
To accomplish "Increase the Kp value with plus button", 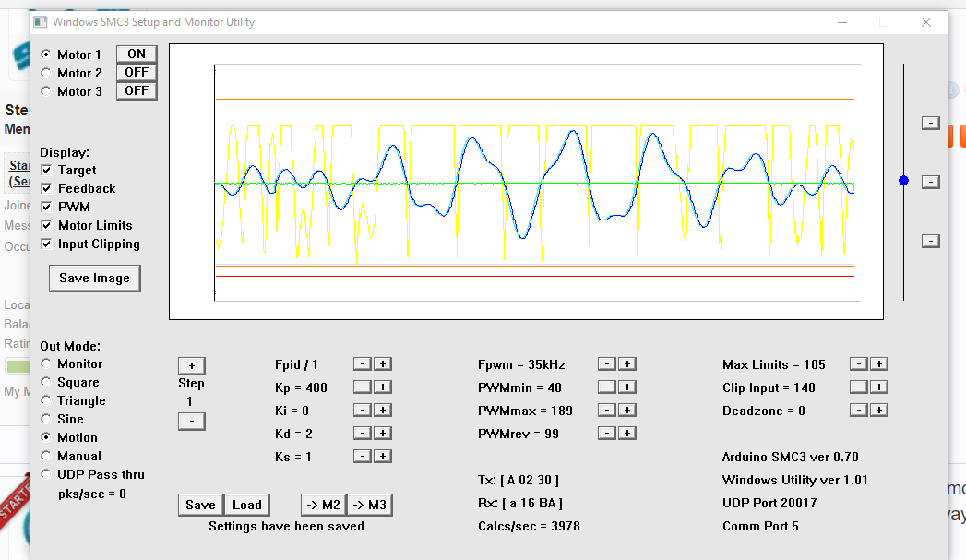I will click(x=383, y=387).
